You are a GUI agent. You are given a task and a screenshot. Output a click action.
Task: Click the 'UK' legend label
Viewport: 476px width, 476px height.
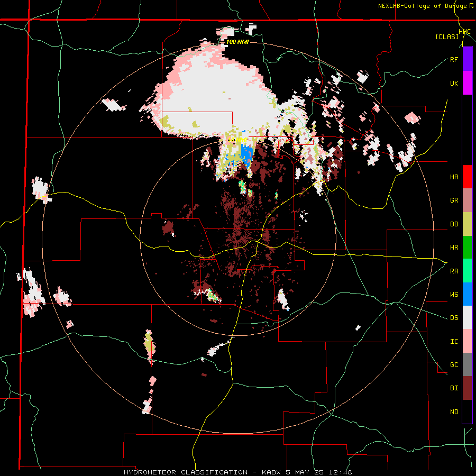(454, 83)
